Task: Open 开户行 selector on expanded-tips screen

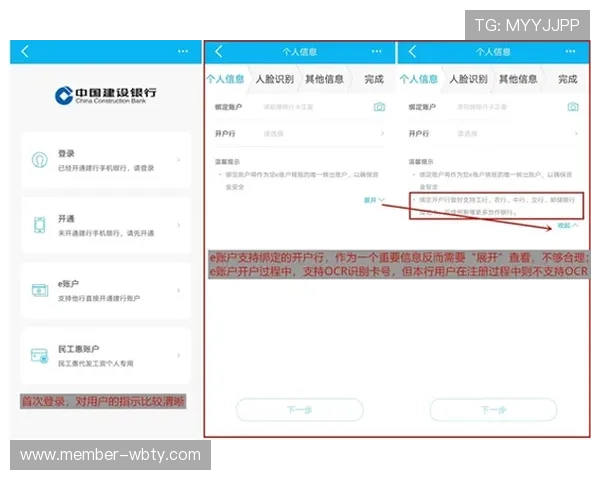Action: point(493,134)
